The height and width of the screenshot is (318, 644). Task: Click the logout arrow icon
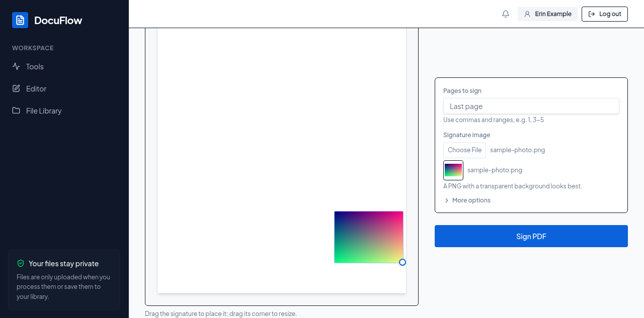[x=592, y=14]
